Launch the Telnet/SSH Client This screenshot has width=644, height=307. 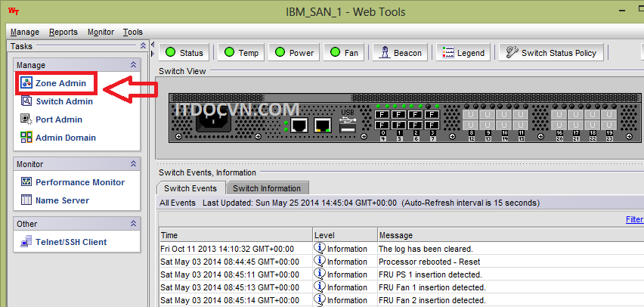(x=70, y=242)
